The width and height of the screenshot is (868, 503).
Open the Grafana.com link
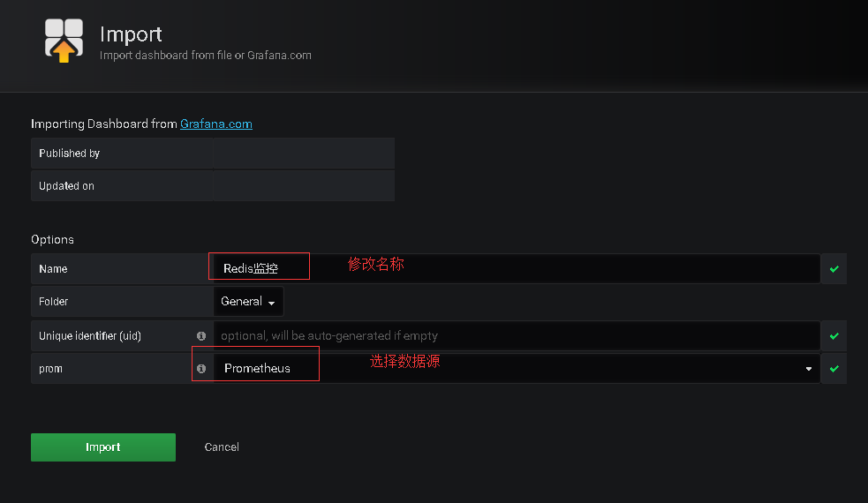[x=216, y=124]
